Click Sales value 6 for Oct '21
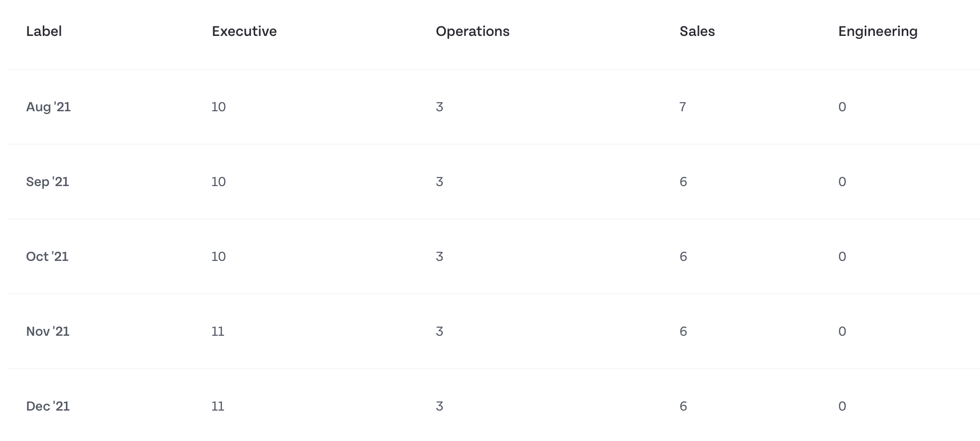Viewport: 980px width, 441px height. (x=683, y=256)
